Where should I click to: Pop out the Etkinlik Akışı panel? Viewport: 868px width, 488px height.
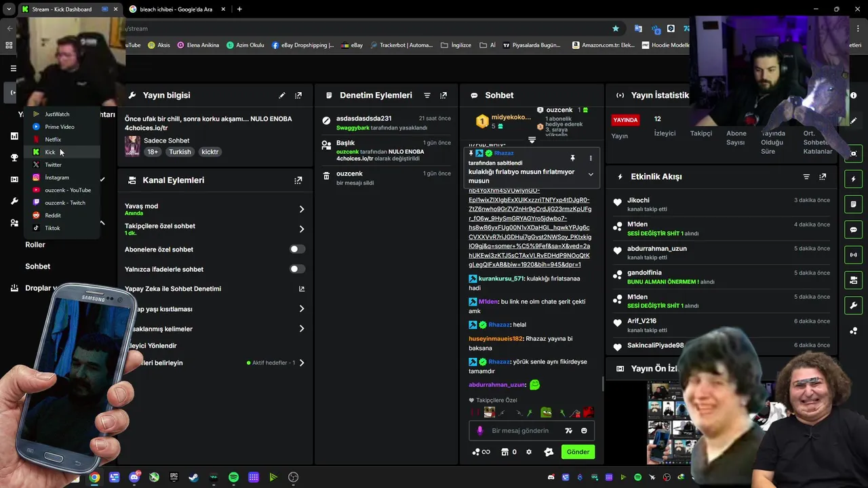point(823,177)
